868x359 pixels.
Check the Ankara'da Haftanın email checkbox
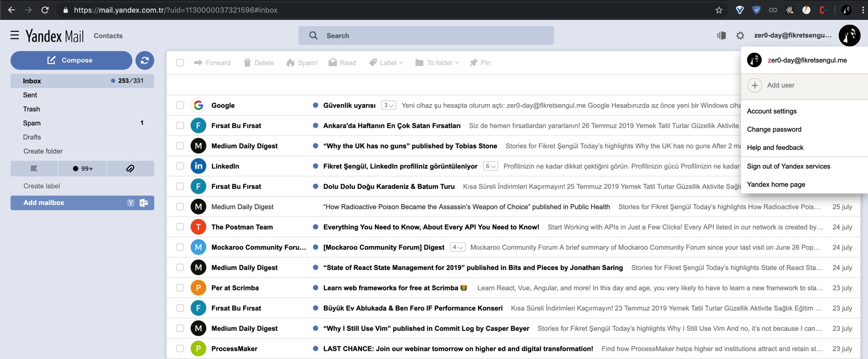pos(180,125)
